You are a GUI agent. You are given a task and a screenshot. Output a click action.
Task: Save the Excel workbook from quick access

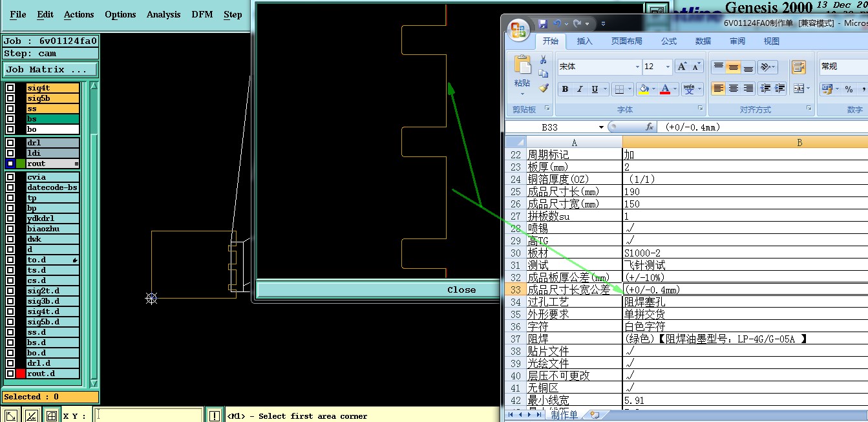(x=543, y=24)
